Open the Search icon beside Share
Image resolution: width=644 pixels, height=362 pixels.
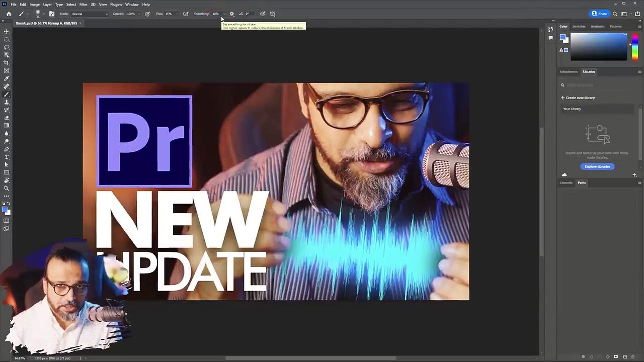[x=615, y=14]
